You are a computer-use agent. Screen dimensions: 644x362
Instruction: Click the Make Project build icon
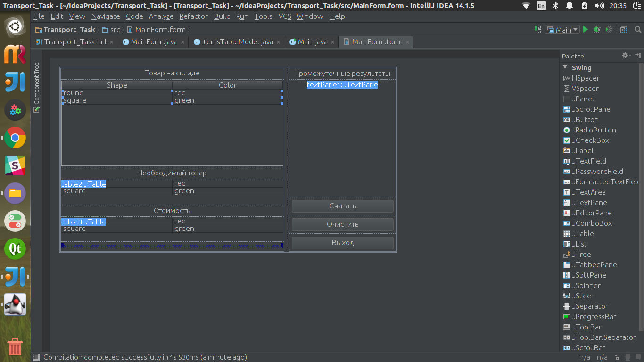pos(538,29)
